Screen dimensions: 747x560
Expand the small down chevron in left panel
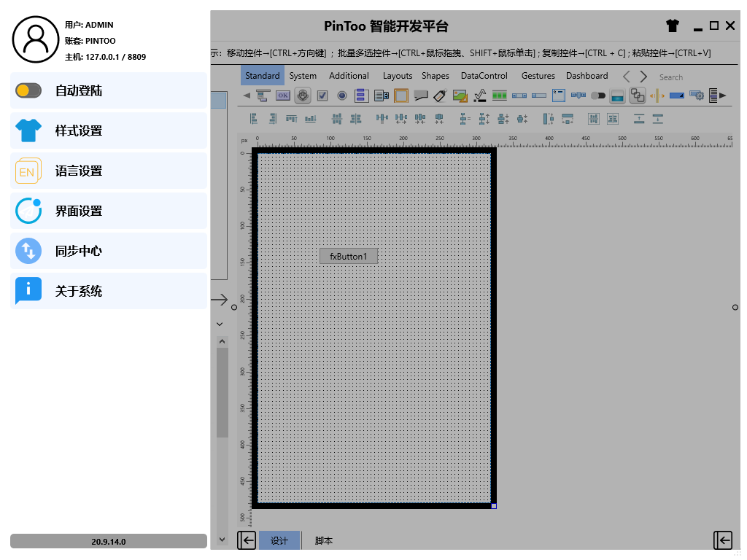[220, 324]
